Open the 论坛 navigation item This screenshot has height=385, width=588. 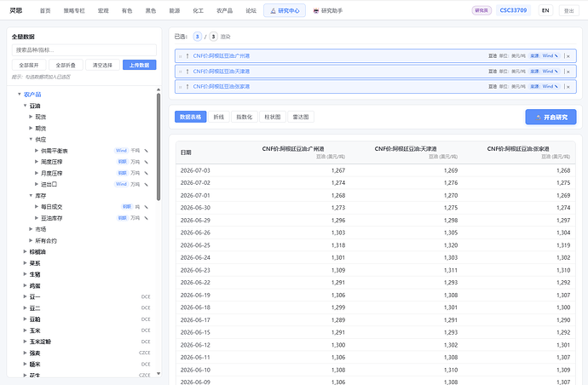click(x=251, y=11)
